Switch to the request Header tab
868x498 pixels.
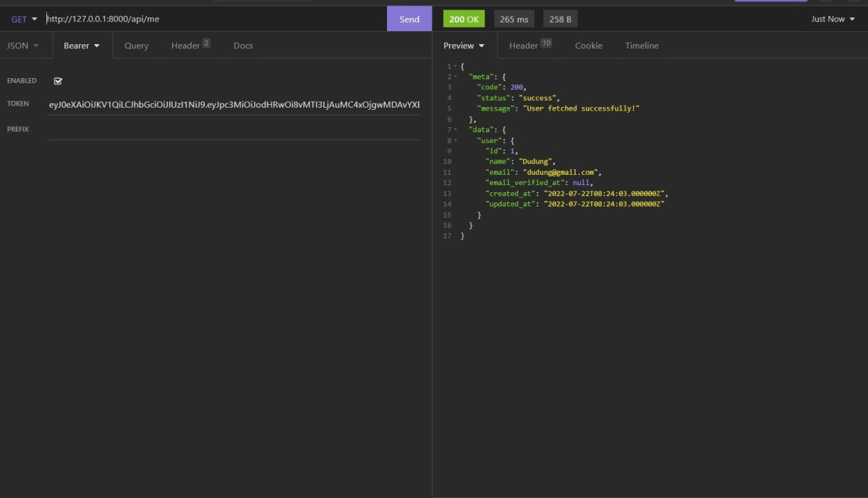(x=190, y=46)
